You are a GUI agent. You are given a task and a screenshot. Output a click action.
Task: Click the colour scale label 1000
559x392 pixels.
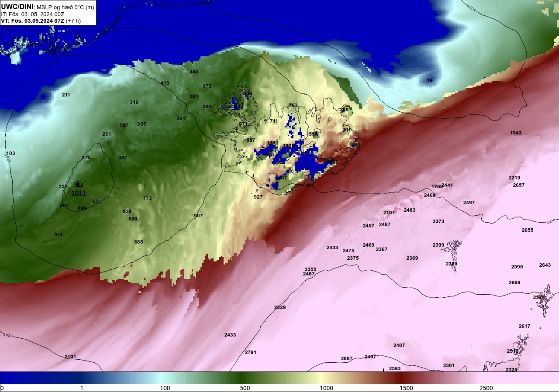pyautogui.click(x=326, y=388)
